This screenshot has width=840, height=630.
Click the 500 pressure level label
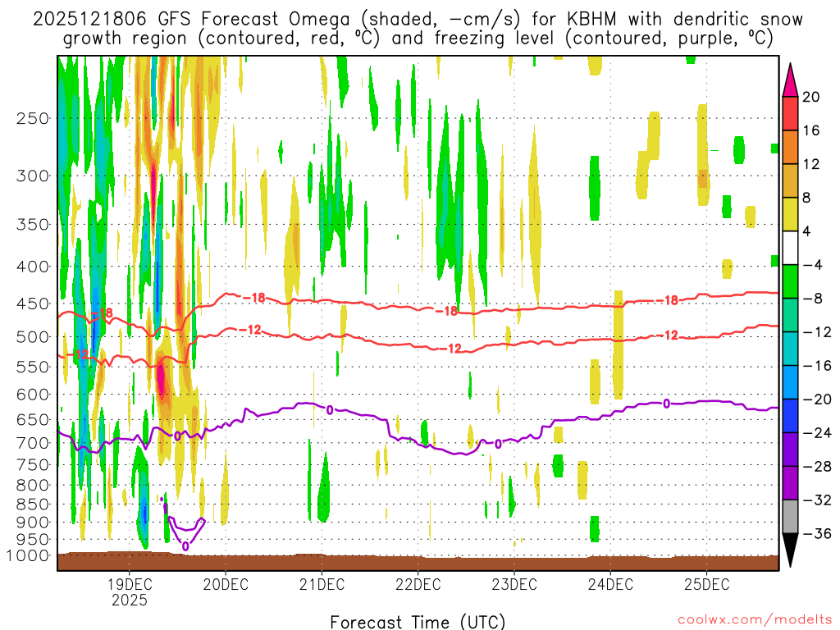click(x=33, y=337)
